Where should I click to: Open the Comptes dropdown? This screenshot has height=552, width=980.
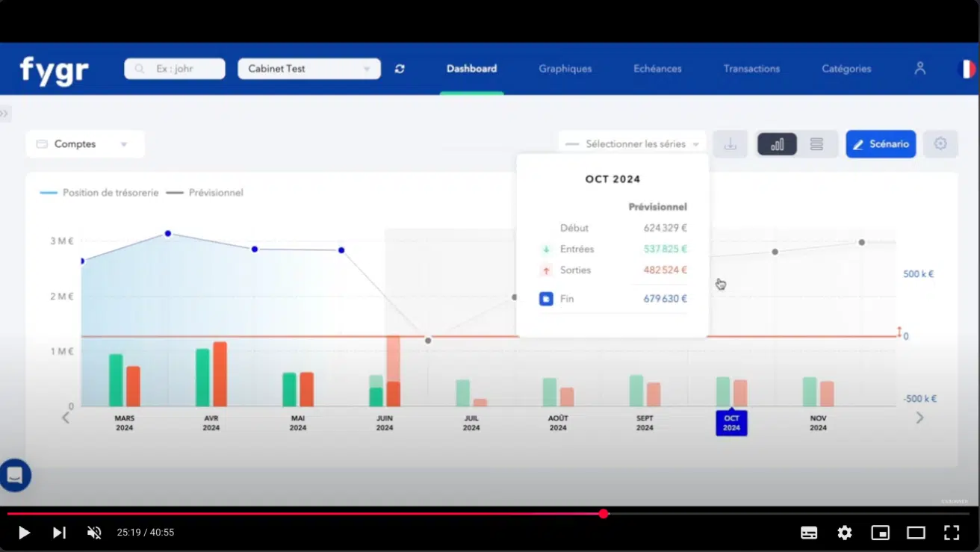[x=84, y=144]
